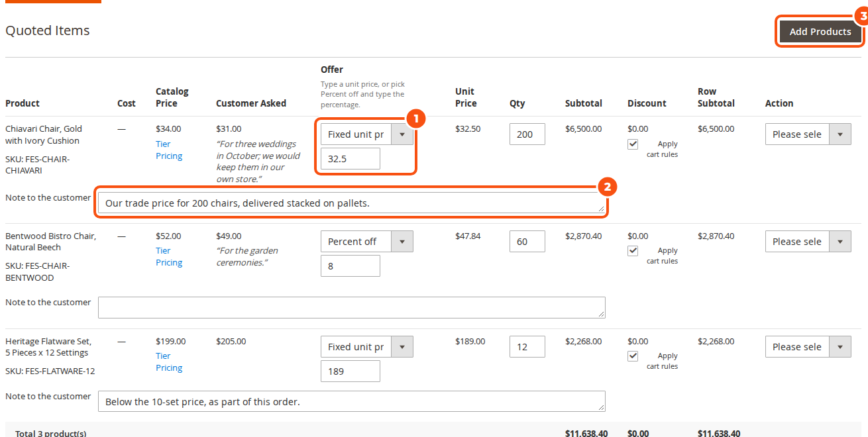Open Action dropdown in Bentwood Bistro Chair row
This screenshot has height=437, width=868.
[x=808, y=242]
